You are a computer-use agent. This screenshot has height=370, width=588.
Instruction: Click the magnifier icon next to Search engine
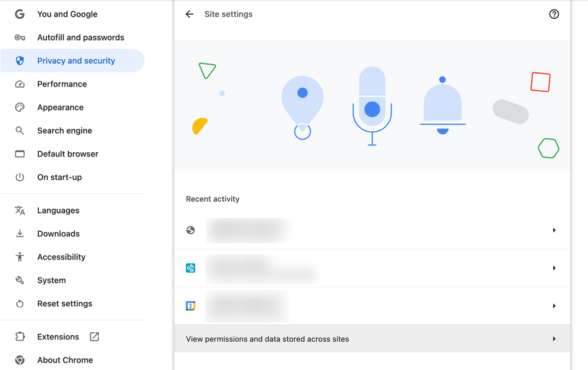pos(19,131)
